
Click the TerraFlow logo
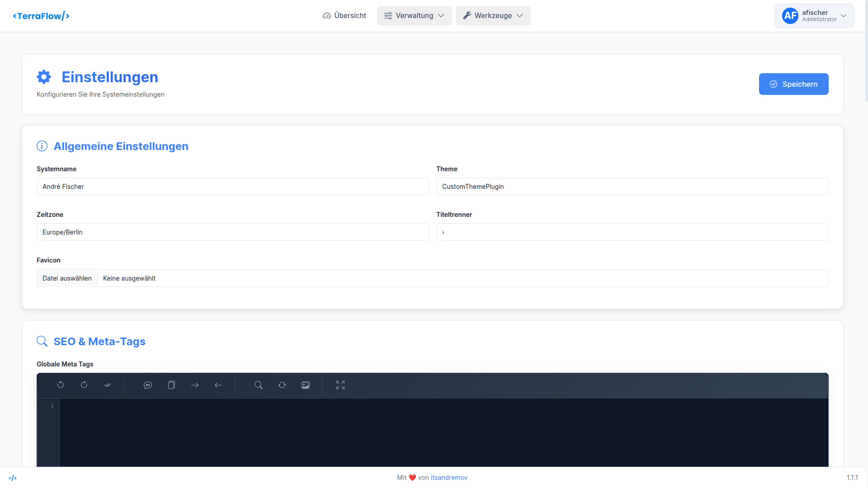pos(41,16)
